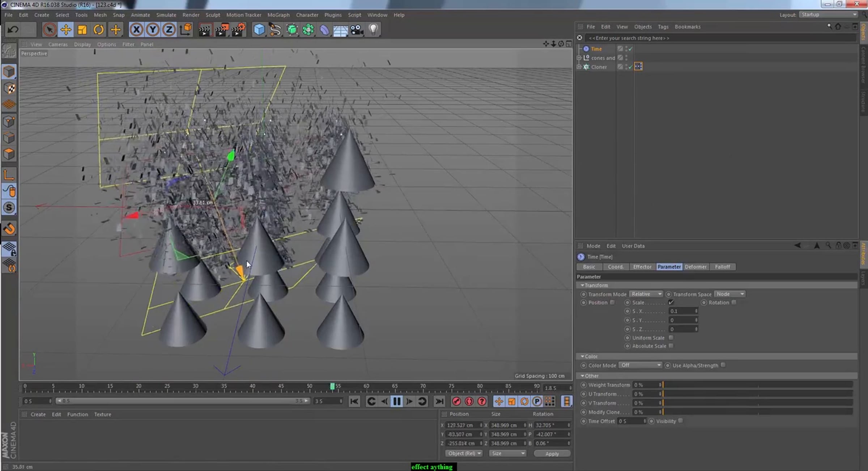The width and height of the screenshot is (868, 471).
Task: Adjust the Weight Transform slider
Action: pyautogui.click(x=758, y=385)
